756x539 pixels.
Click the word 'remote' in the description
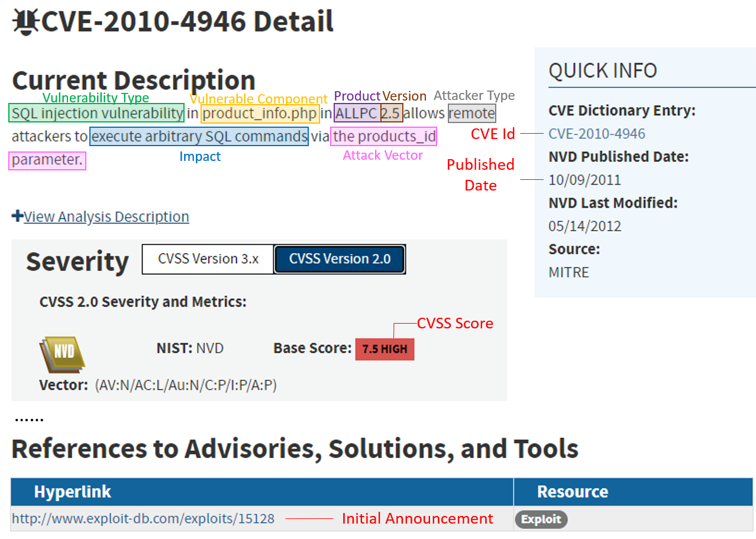pyautogui.click(x=472, y=113)
